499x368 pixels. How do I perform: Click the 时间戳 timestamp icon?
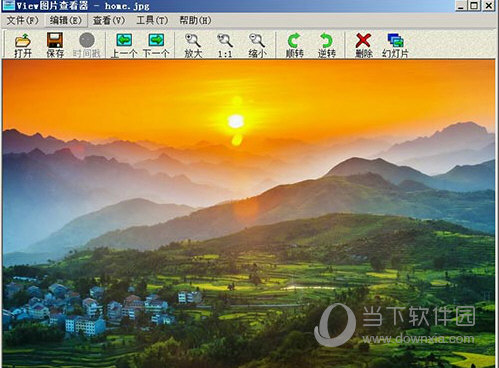coord(87,45)
